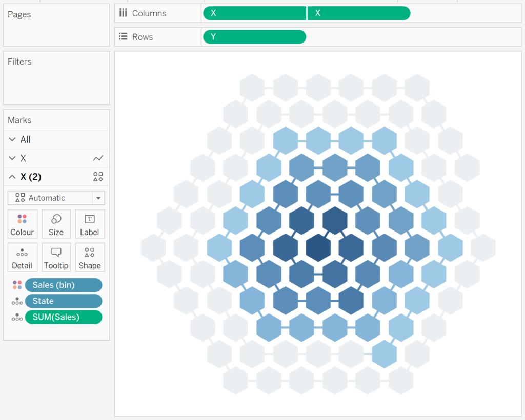Image resolution: width=525 pixels, height=420 pixels.
Task: Click the Columns shelf icon
Action: coord(123,13)
